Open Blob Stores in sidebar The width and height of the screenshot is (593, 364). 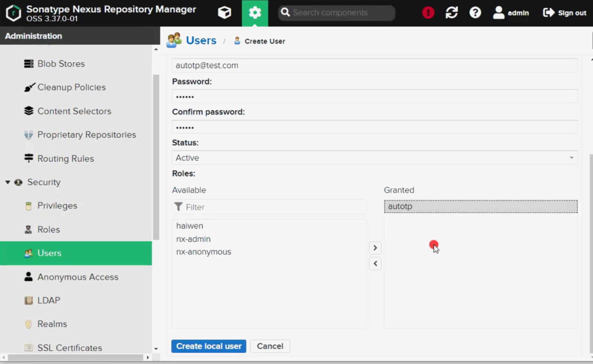click(61, 64)
